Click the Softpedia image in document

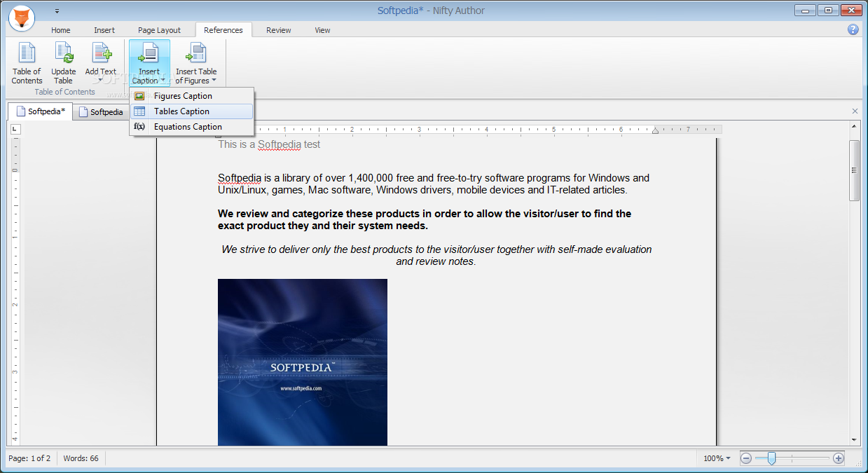tap(303, 362)
